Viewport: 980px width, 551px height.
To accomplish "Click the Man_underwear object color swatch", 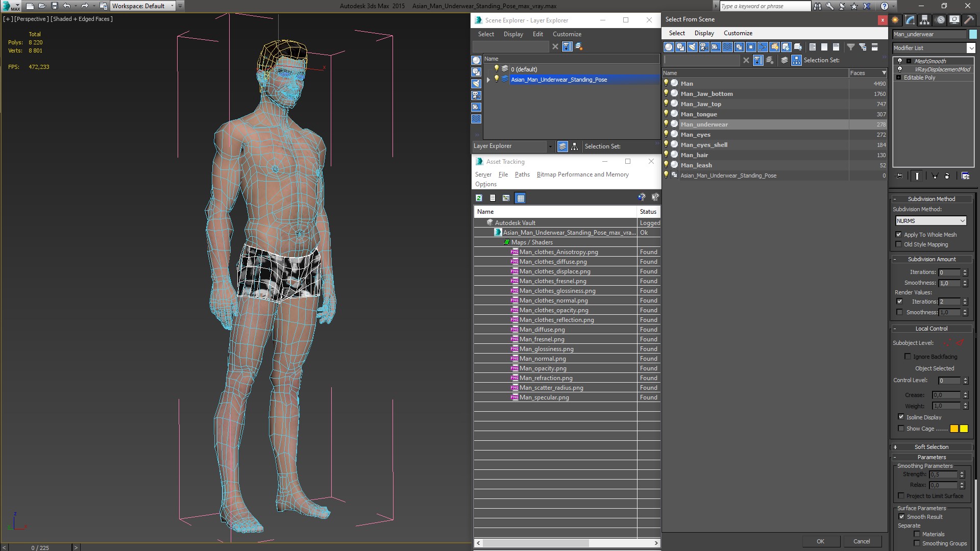I will pos(973,34).
